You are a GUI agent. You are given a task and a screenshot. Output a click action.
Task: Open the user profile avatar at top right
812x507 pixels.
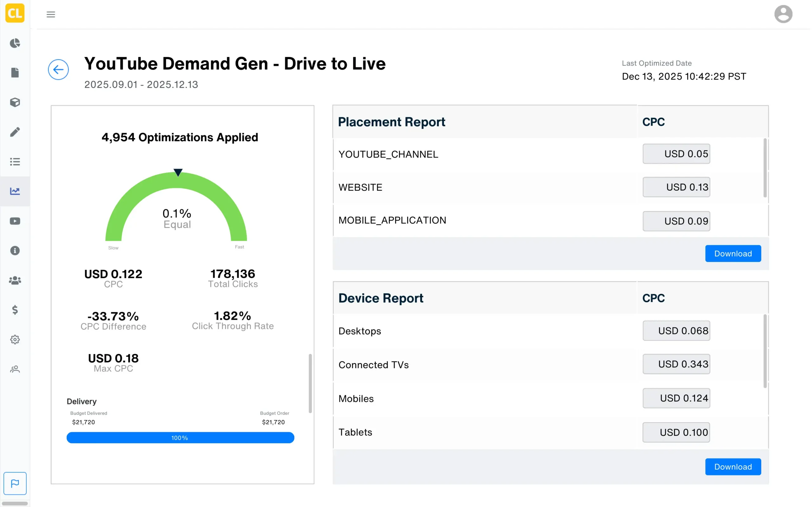[783, 14]
